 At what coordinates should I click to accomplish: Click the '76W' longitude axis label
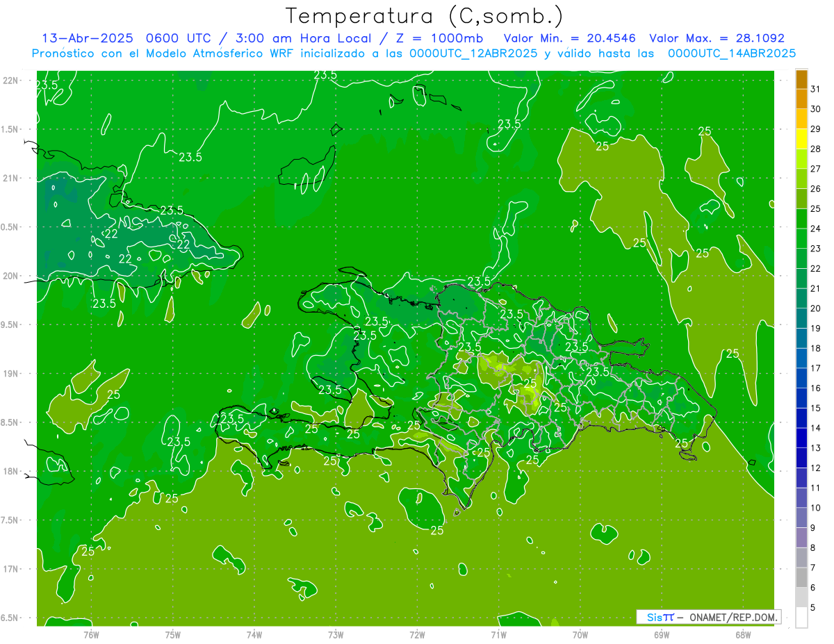point(92,634)
